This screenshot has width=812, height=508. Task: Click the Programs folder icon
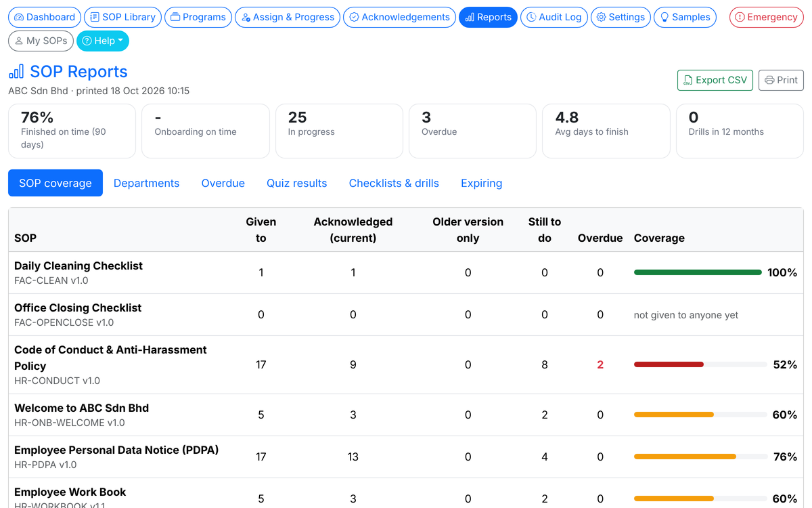(x=175, y=17)
